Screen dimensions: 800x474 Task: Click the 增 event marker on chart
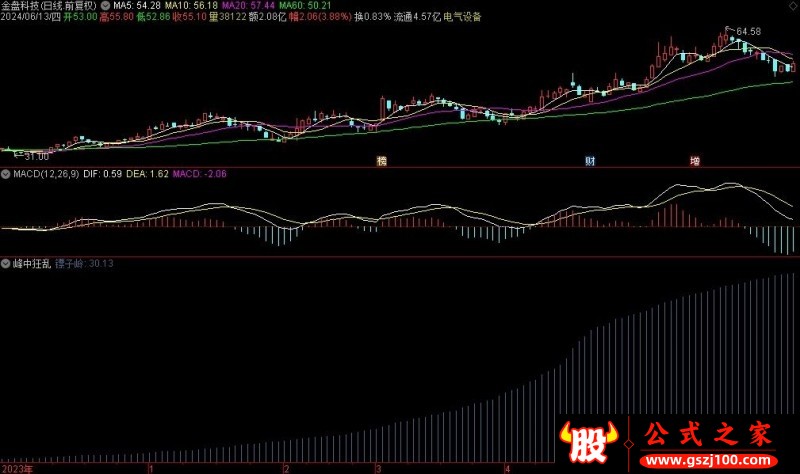point(694,161)
